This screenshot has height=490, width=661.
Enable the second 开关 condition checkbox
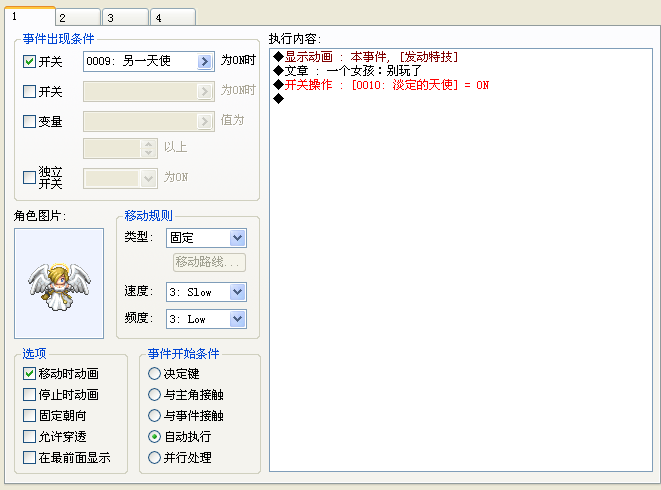coord(29,91)
